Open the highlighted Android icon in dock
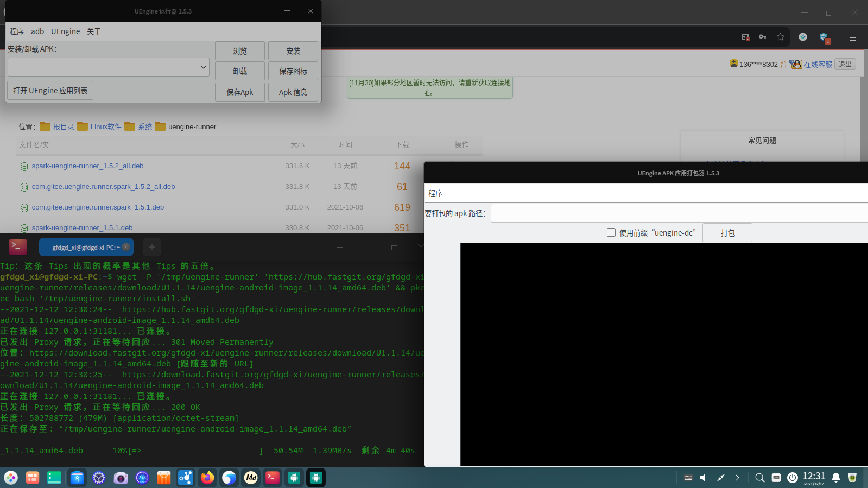This screenshot has height=488, width=868. [316, 478]
